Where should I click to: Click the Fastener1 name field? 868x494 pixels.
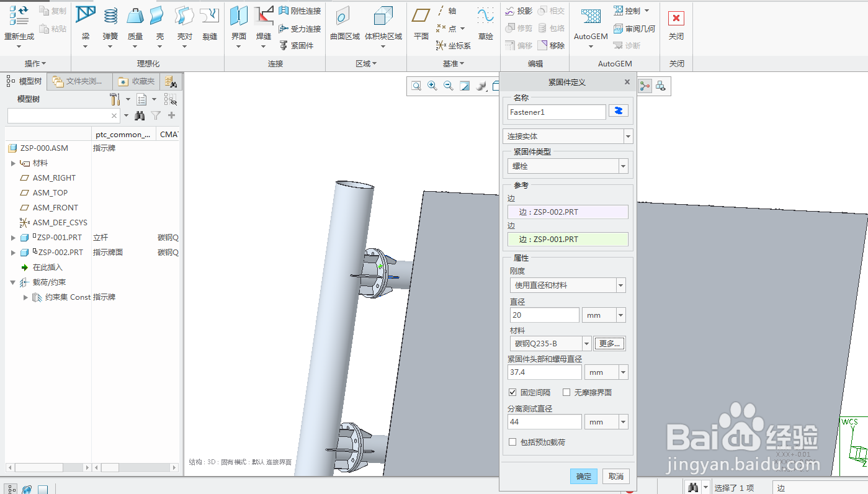coord(557,112)
